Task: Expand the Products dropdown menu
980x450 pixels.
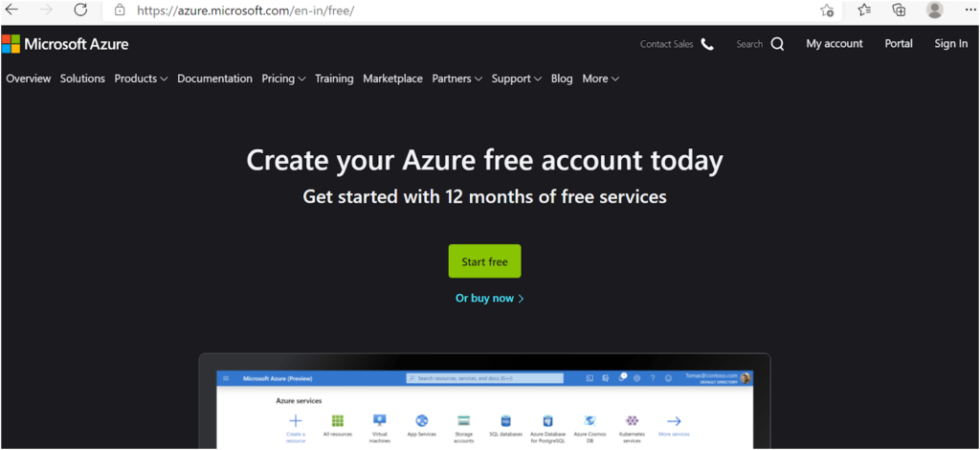Action: pos(141,79)
